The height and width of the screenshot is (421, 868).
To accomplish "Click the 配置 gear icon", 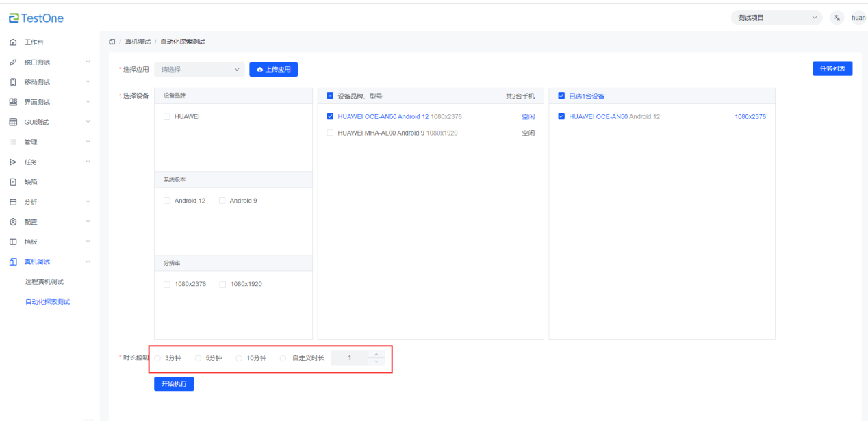I will click(x=13, y=222).
